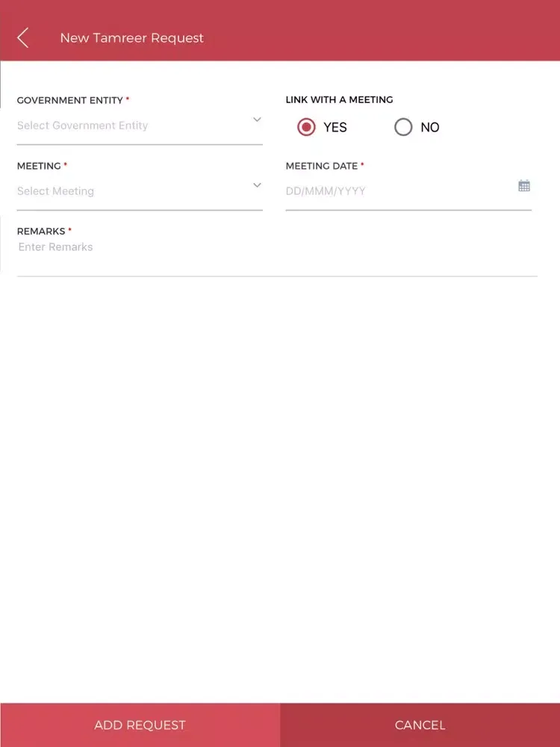Click the New Tamreer Request title

click(131, 38)
